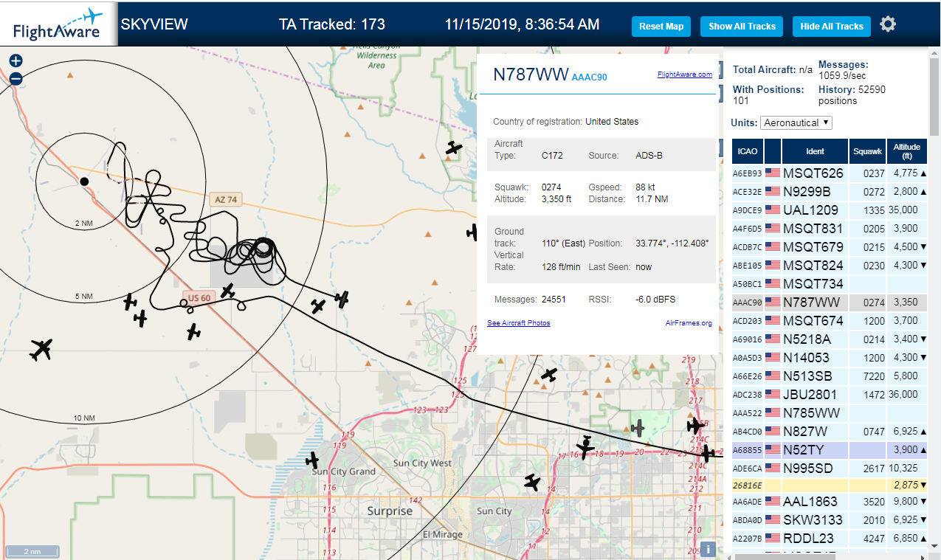Image resolution: width=941 pixels, height=560 pixels.
Task: Select the N5218A row
Action: coord(830,339)
